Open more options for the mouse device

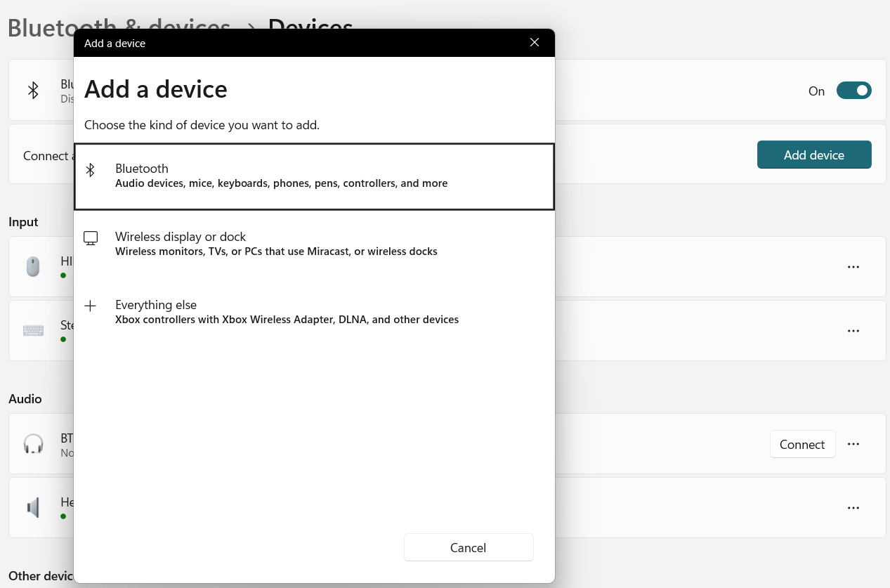(853, 267)
